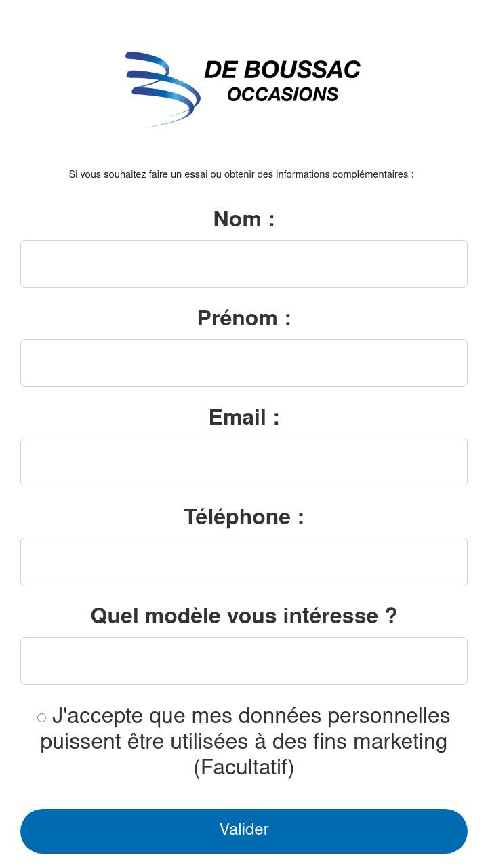This screenshot has width=488, height=868.
Task: Click the "(Facultatif)" text
Action: click(x=244, y=768)
